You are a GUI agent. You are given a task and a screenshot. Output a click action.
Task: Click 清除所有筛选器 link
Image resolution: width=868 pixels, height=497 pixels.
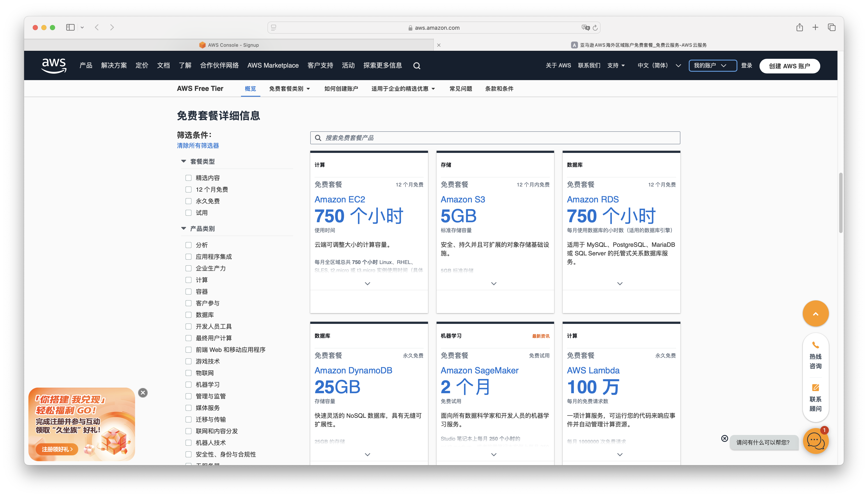click(x=198, y=146)
